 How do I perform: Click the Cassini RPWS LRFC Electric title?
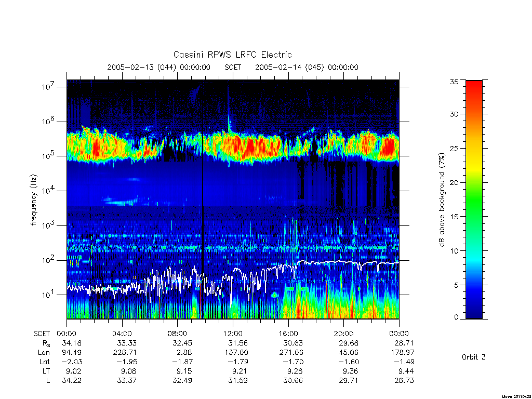[232, 55]
